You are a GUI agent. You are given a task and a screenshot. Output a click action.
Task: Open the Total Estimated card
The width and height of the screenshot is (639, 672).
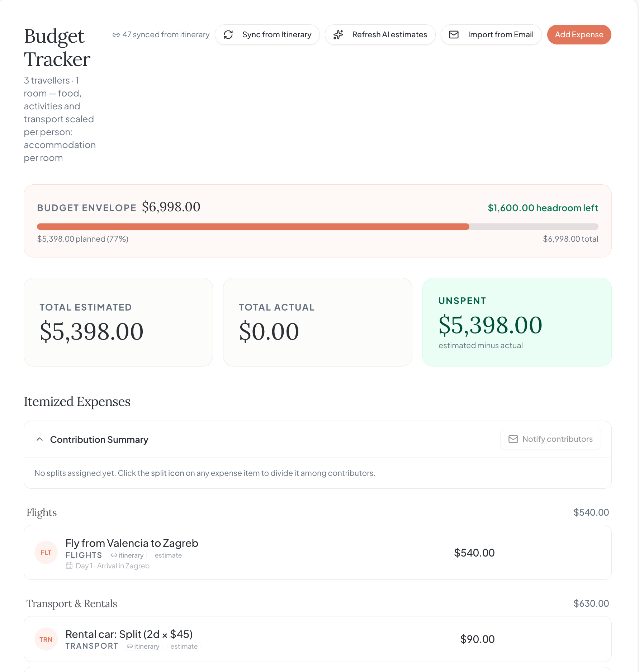coord(118,322)
